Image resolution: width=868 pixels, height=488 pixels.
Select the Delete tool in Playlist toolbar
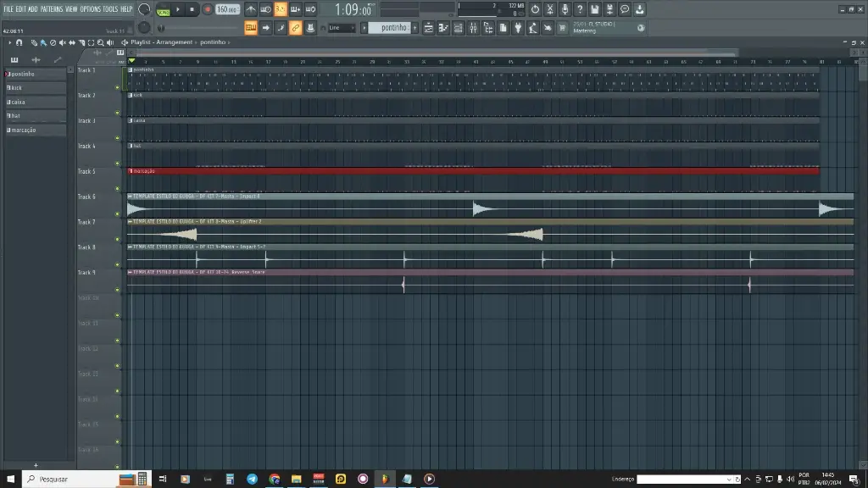click(x=53, y=42)
